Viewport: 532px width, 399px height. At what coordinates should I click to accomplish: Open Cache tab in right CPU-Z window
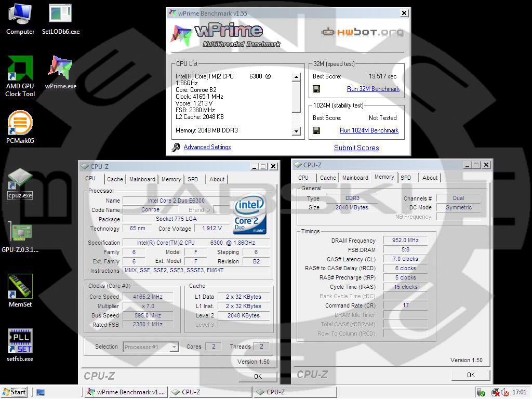[328, 178]
